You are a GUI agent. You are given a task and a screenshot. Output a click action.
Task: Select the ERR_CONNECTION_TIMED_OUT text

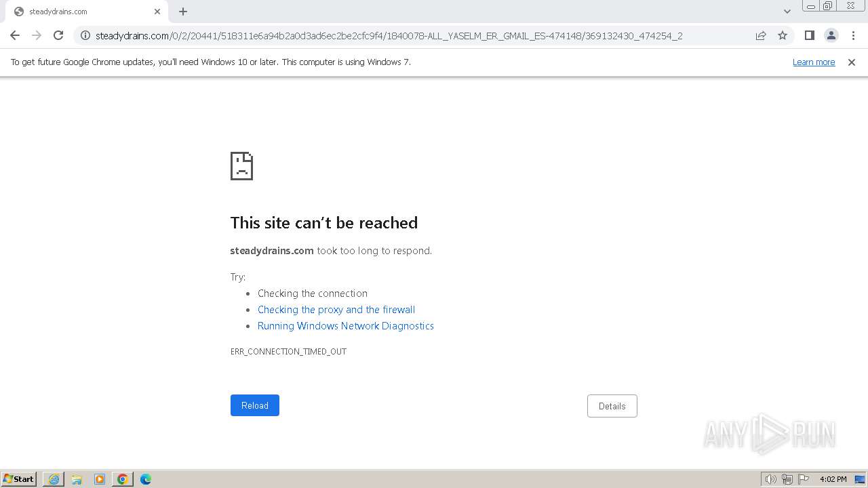click(288, 352)
